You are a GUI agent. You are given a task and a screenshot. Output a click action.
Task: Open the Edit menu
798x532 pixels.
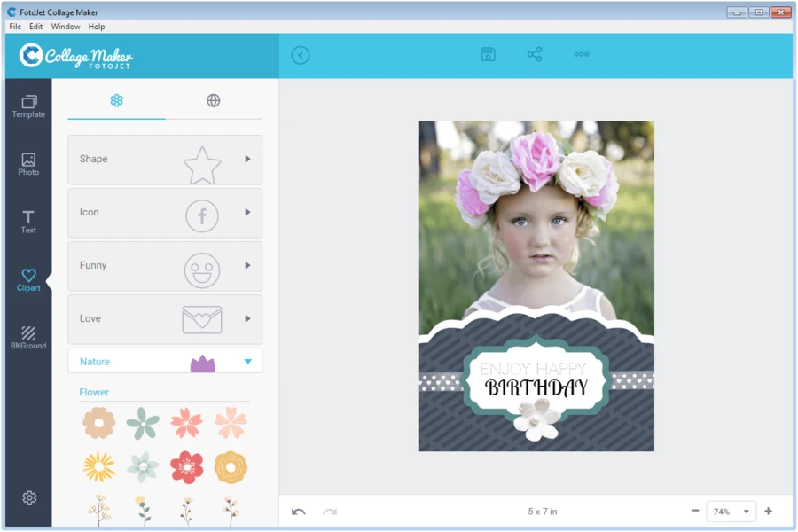pyautogui.click(x=35, y=27)
